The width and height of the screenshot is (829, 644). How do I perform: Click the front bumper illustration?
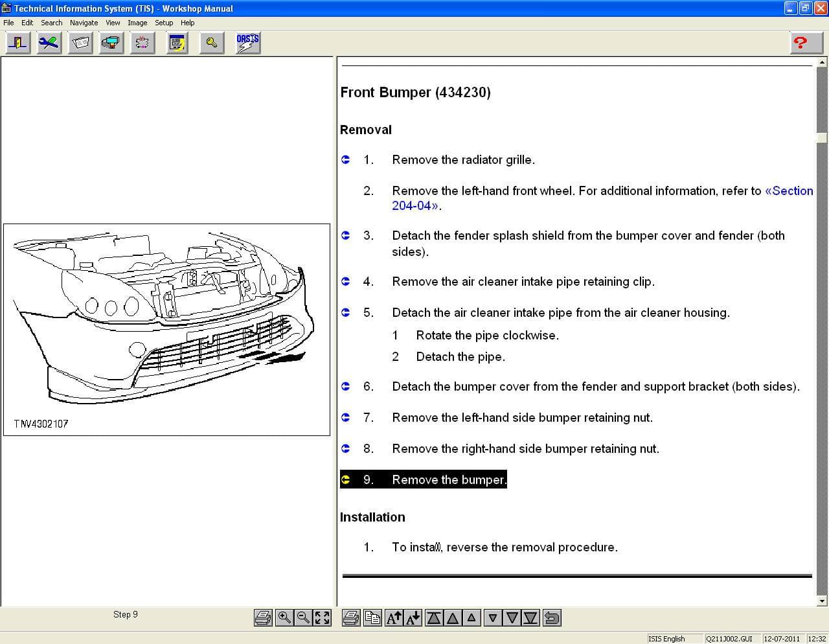[166, 330]
